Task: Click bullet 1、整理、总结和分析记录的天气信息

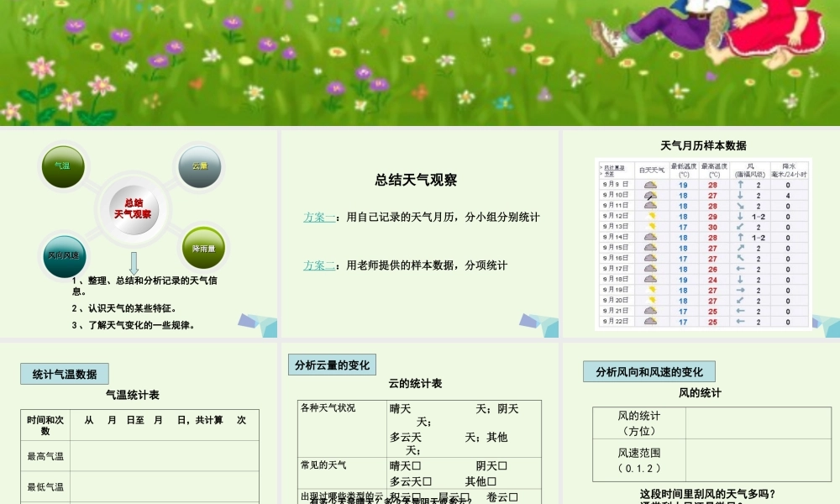Action: [144, 286]
